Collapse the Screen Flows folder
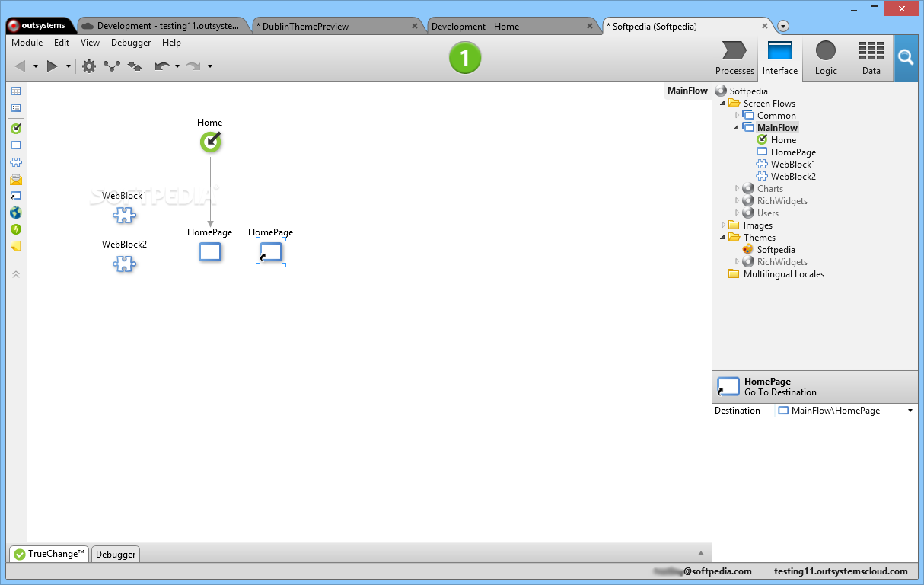The image size is (924, 585). coord(722,104)
